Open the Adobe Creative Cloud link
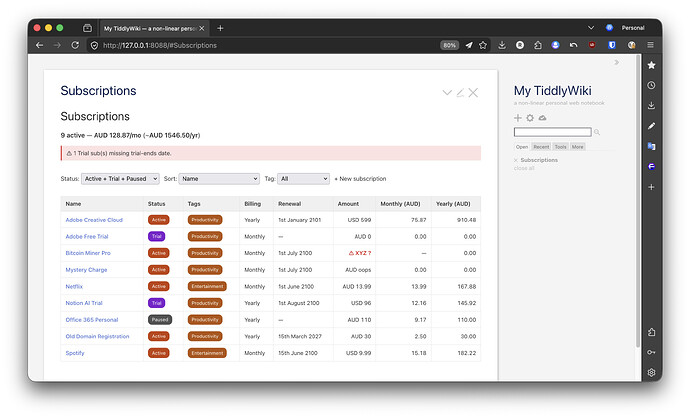Screen dimensions: 690x417 point(94,220)
